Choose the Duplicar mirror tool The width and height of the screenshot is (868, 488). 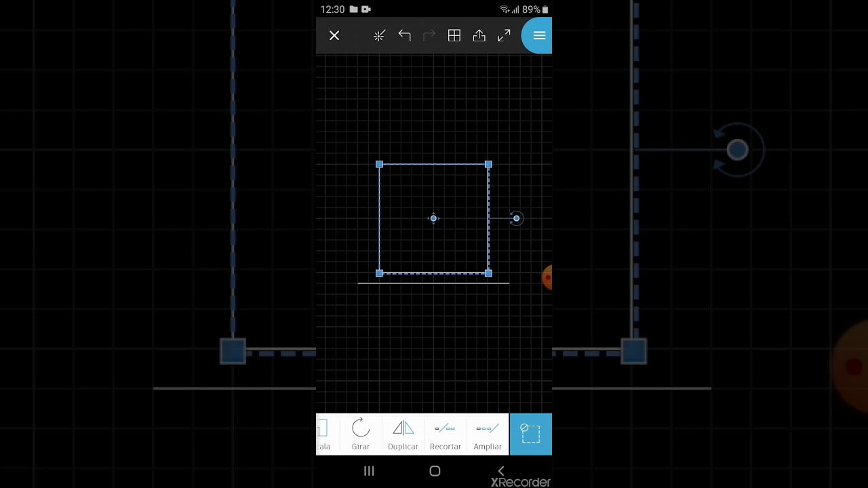click(x=403, y=434)
